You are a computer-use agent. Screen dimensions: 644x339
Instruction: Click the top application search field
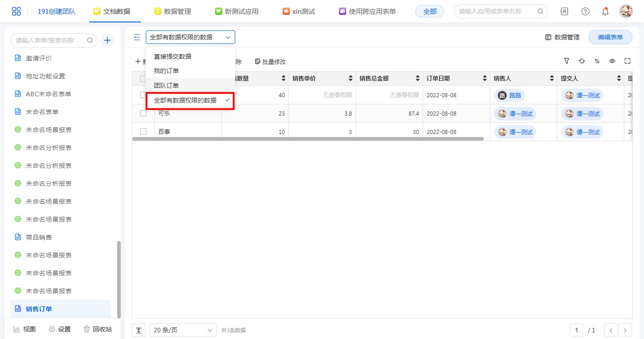[496, 11]
